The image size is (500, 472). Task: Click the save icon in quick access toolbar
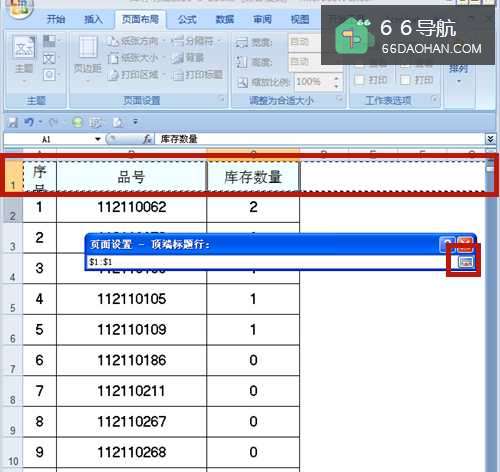pos(13,122)
